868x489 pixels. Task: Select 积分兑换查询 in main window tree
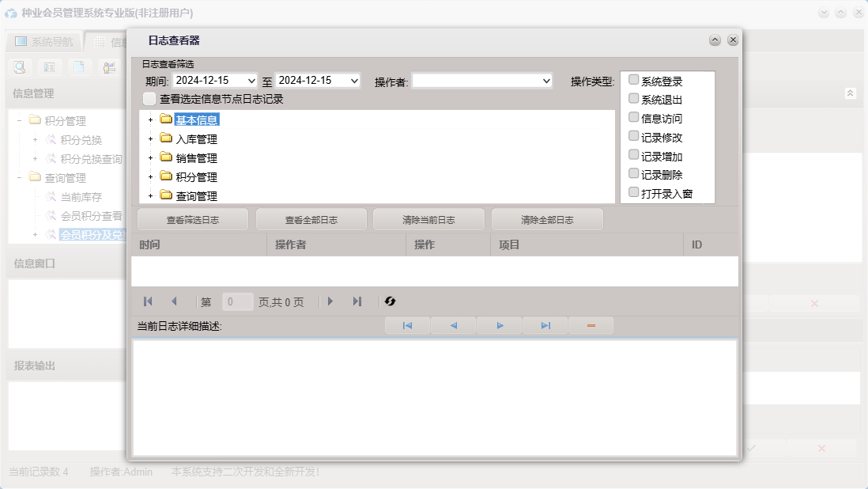point(92,159)
